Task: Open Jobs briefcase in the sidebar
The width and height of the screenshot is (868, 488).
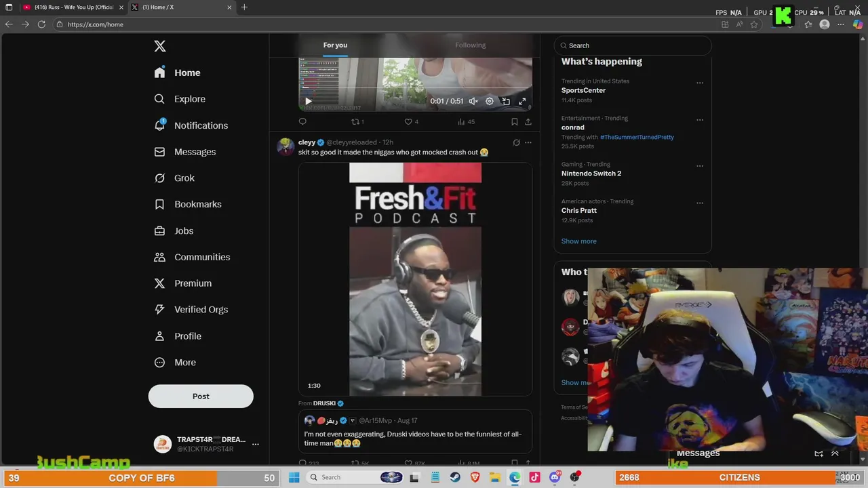Action: [159, 230]
